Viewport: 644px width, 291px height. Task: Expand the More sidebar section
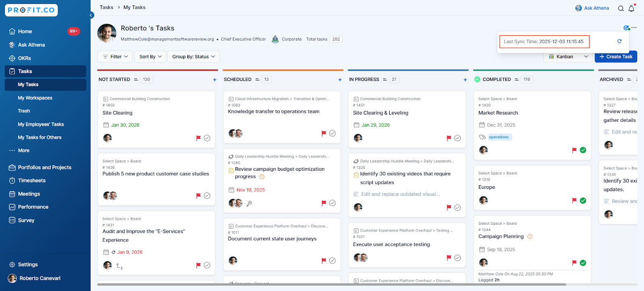click(24, 150)
